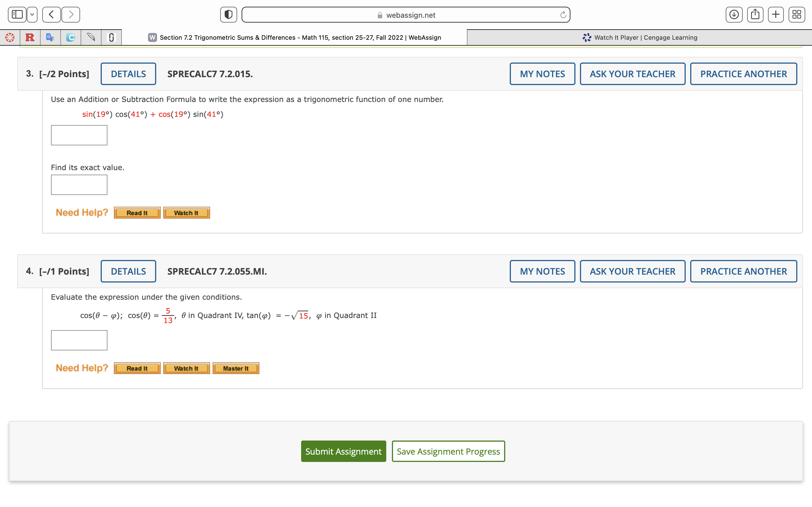The image size is (812, 507).
Task: Go back to the previous page
Action: [51, 14]
